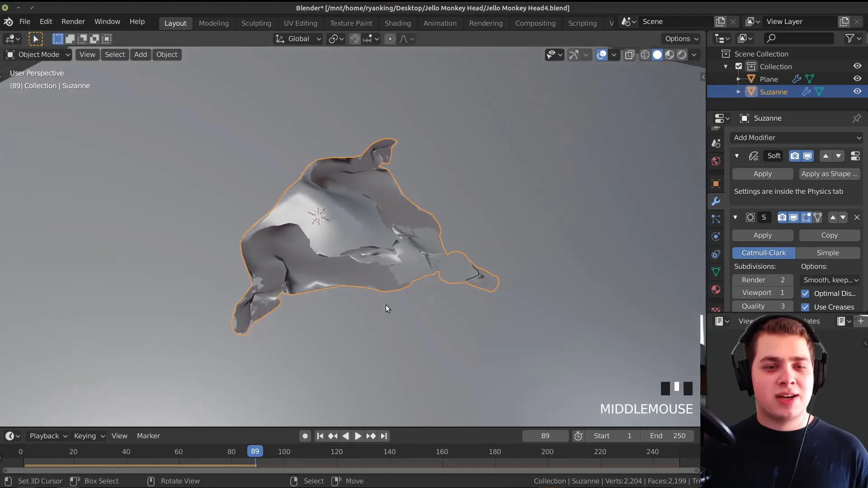Click Apply as Shape Key button
The image size is (868, 488).
pos(830,174)
